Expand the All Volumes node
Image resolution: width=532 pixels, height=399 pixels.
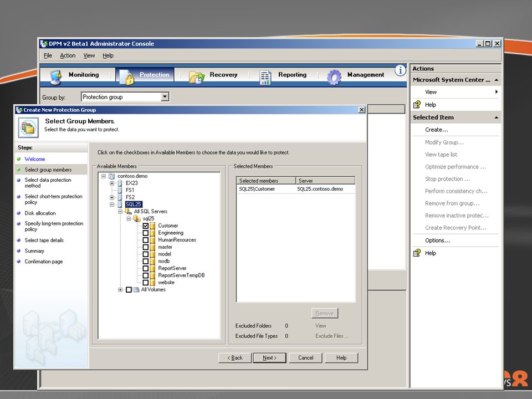[x=120, y=289]
